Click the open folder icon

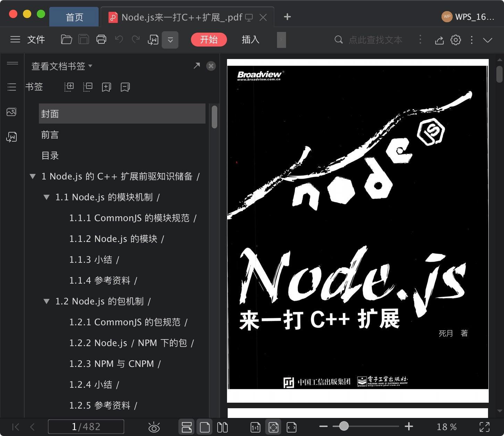(66, 40)
